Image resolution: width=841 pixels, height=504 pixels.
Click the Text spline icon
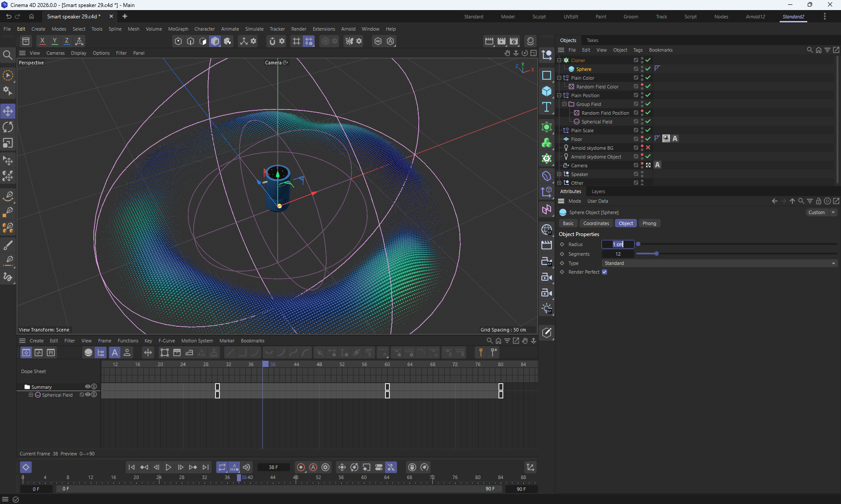click(546, 107)
